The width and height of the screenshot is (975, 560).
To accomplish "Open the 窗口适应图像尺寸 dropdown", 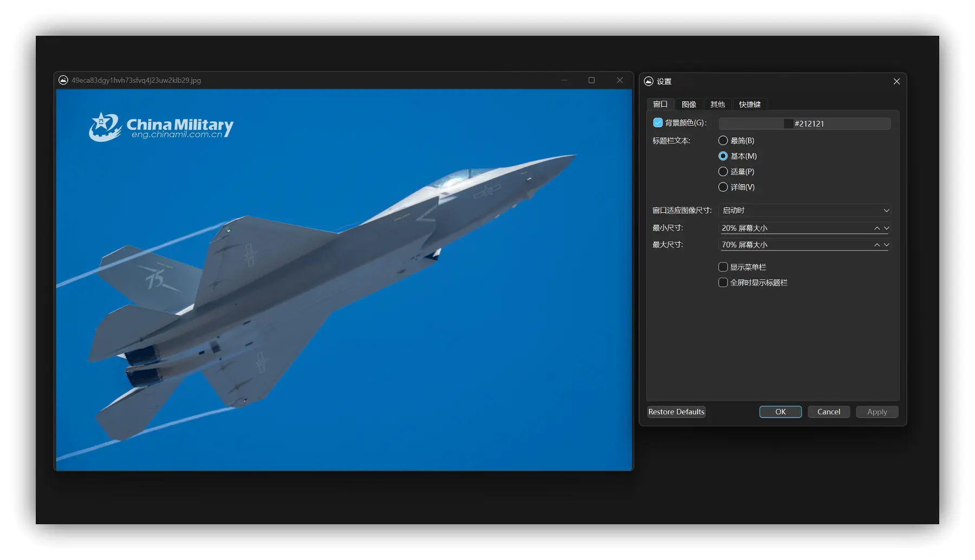I will [804, 210].
